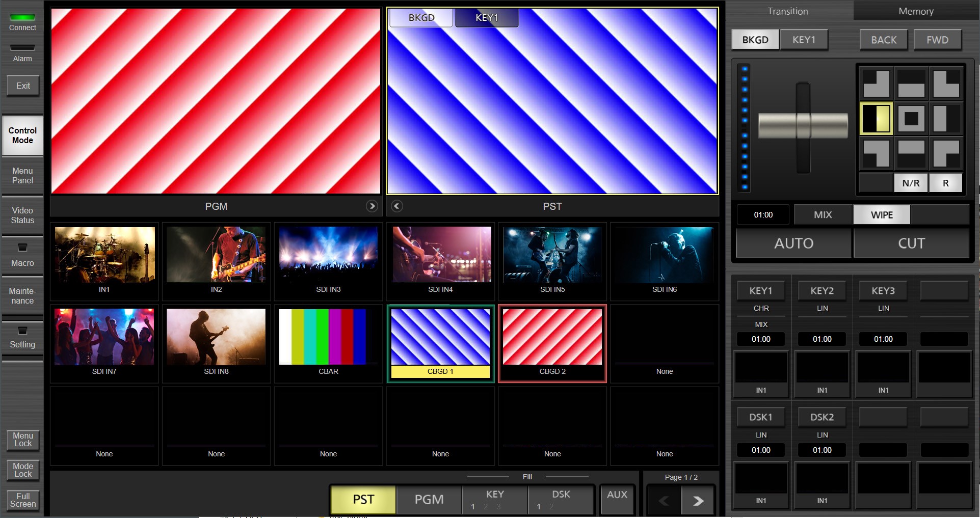Viewport: 980px width, 518px height.
Task: Toggle the R reverse wipe button
Action: click(945, 183)
